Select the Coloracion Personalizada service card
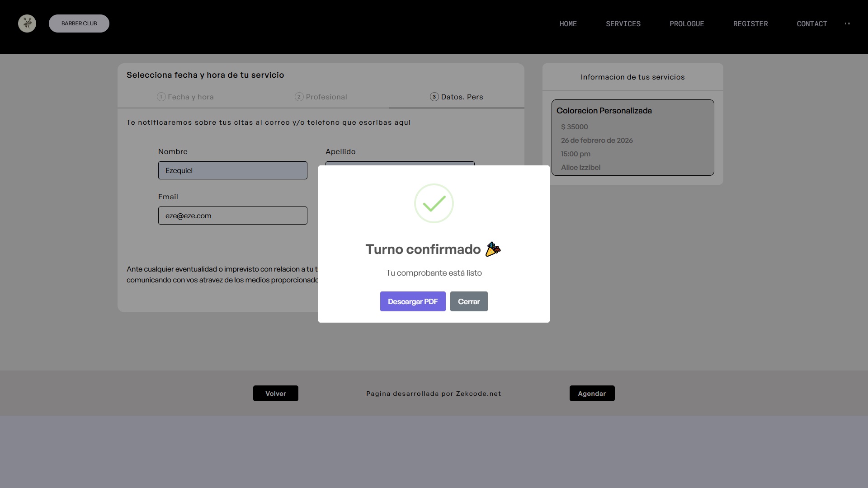 (632, 137)
